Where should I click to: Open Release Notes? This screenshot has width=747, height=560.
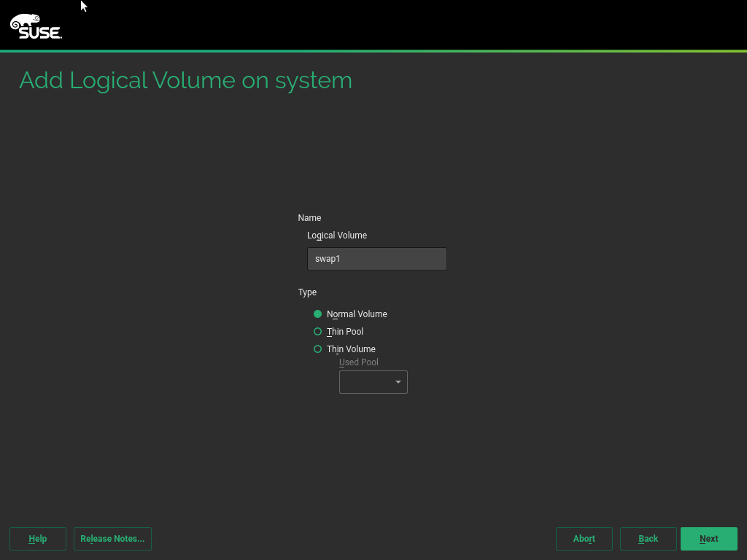(112, 539)
